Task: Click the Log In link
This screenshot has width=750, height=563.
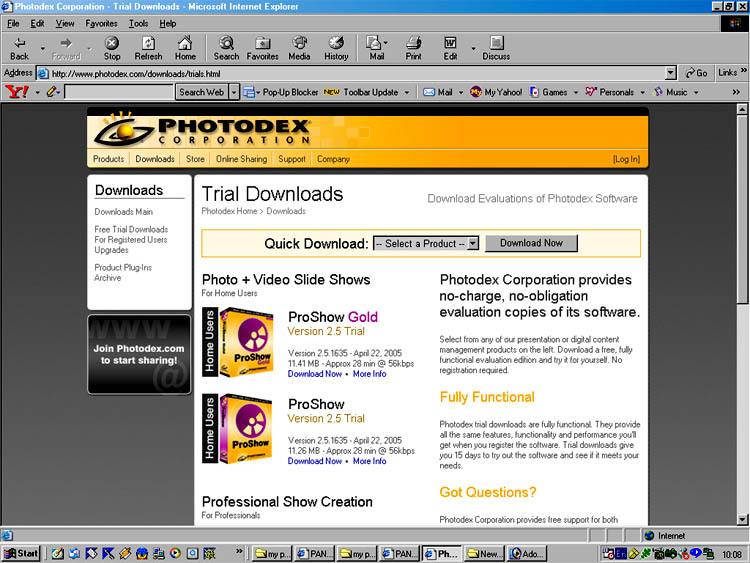Action: point(626,159)
